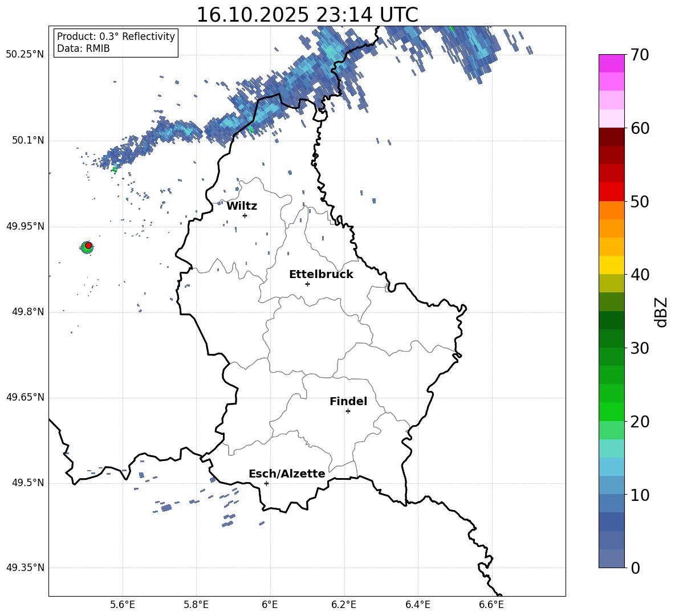This screenshot has height=616, width=675.
Task: Click the red dot radar marker
Action: point(88,245)
